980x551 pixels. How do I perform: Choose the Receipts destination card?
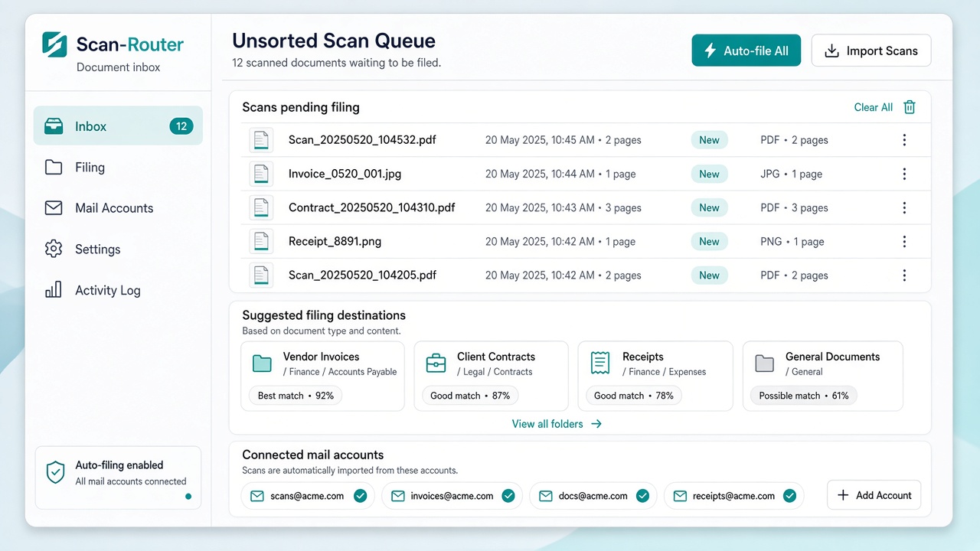click(655, 377)
